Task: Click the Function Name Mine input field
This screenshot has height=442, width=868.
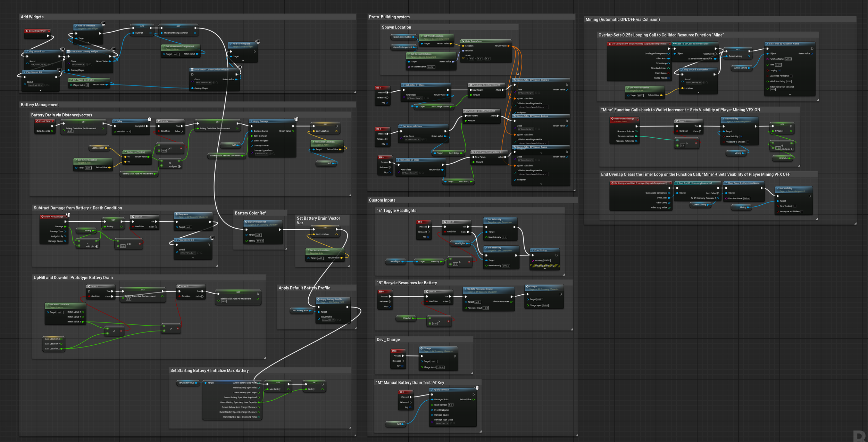Action: click(788, 59)
